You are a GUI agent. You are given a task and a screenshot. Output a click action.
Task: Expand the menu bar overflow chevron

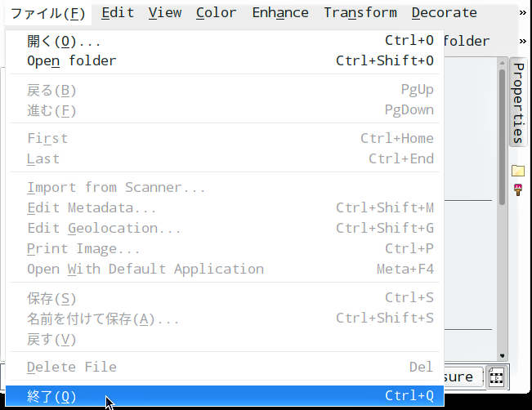tap(522, 13)
